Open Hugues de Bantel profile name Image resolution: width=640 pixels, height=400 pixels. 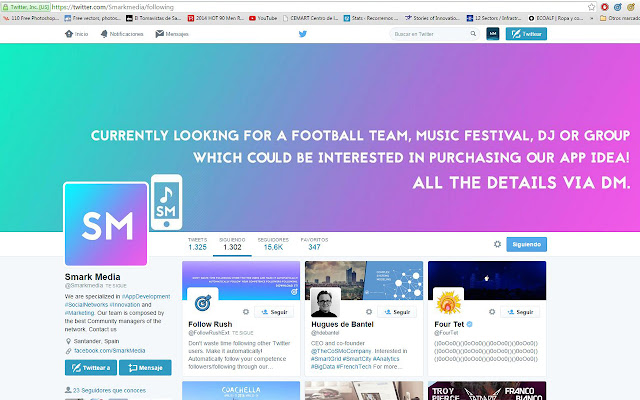(x=342, y=324)
